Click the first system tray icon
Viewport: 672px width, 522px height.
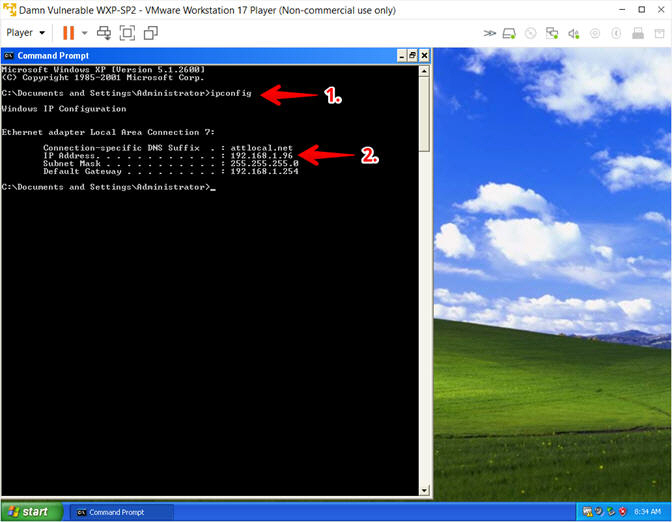click(588, 512)
